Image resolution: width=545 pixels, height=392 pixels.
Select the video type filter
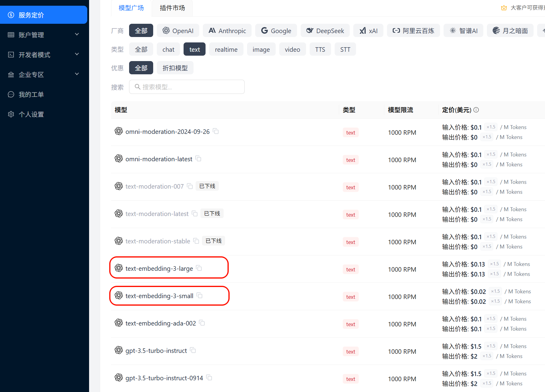pos(292,49)
